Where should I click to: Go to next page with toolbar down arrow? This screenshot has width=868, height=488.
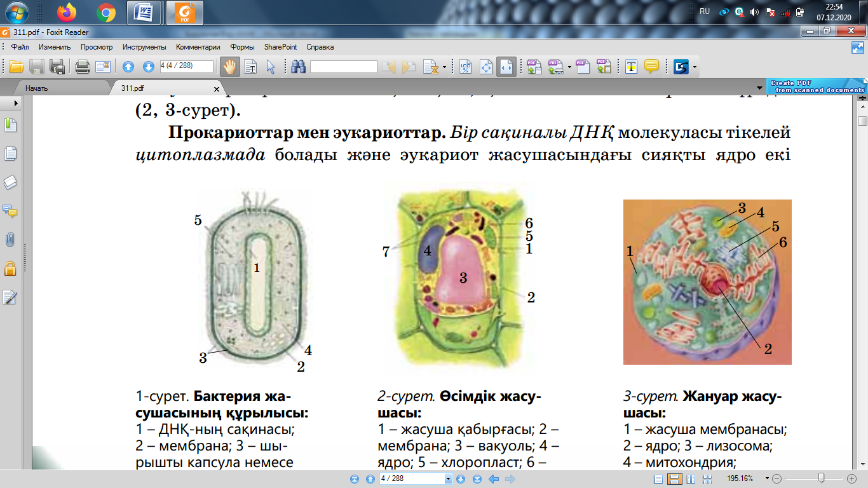coord(148,67)
